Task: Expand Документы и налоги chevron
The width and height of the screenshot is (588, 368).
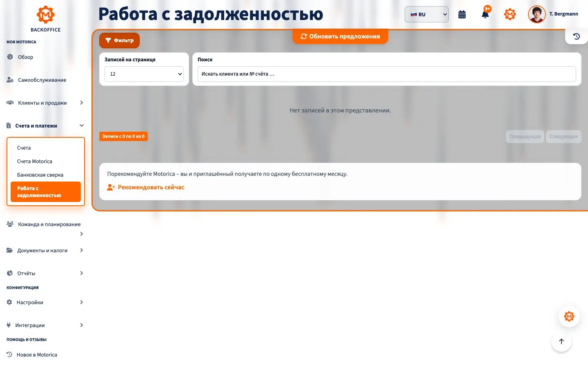Action: coord(82,250)
